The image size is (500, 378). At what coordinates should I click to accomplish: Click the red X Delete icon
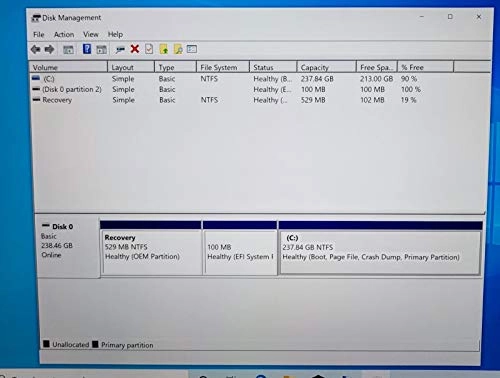click(x=135, y=49)
